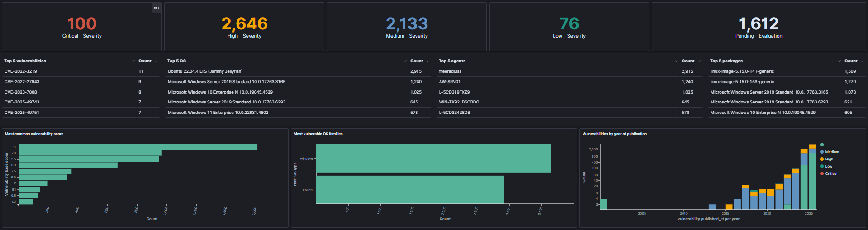Toggle the High series in chart legend
868x230 pixels.
coord(829,159)
